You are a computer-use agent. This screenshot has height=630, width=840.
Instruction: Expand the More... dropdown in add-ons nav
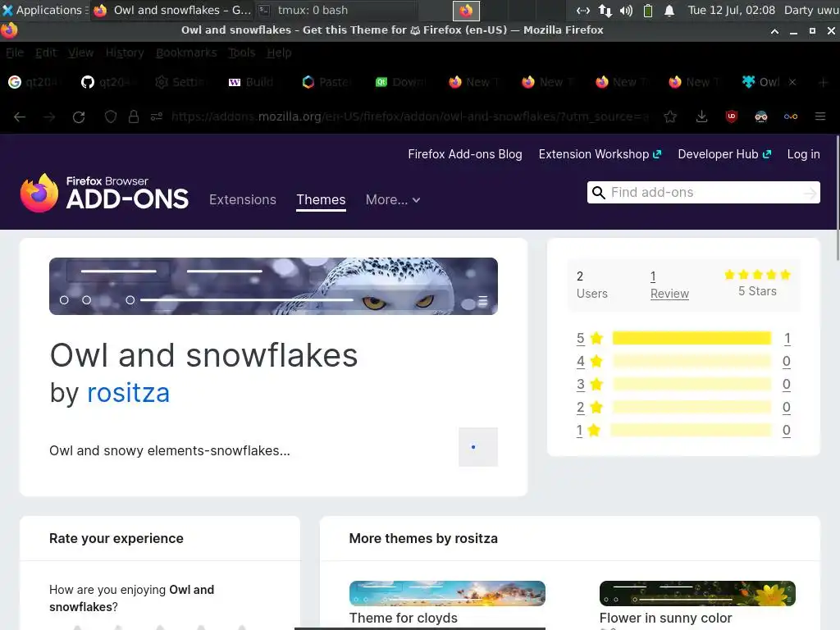click(393, 200)
